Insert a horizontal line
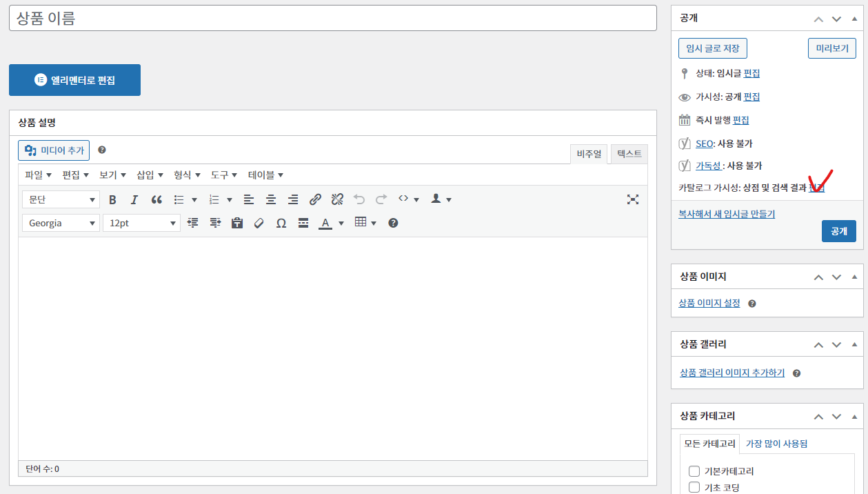The image size is (868, 494). (x=303, y=224)
